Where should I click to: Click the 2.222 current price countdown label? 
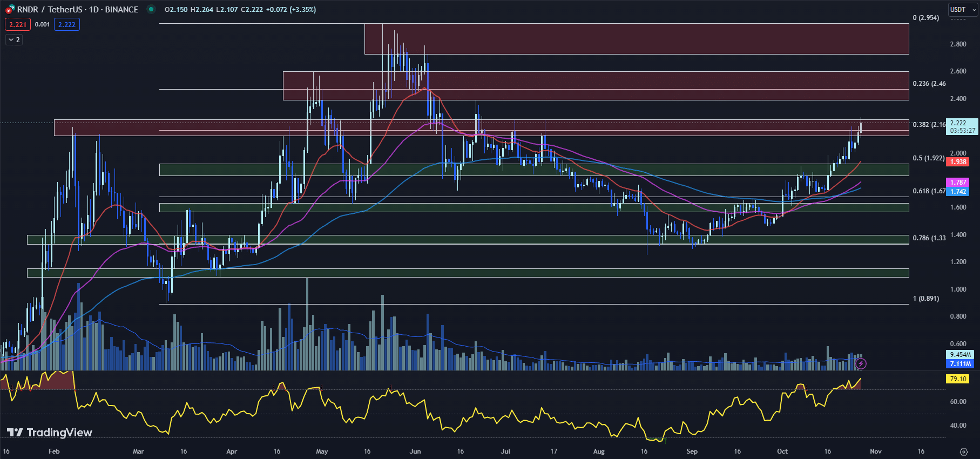tap(962, 126)
